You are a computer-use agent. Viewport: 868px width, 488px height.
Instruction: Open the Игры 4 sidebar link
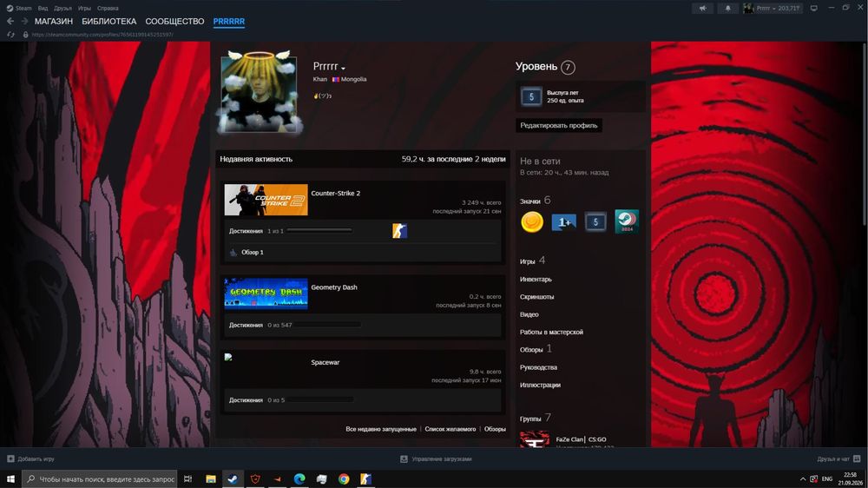point(532,260)
